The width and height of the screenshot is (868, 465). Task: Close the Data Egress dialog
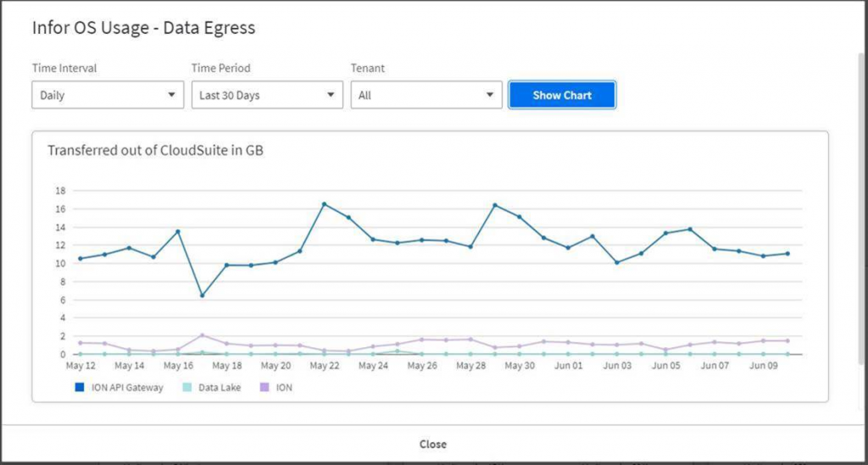[x=433, y=444]
